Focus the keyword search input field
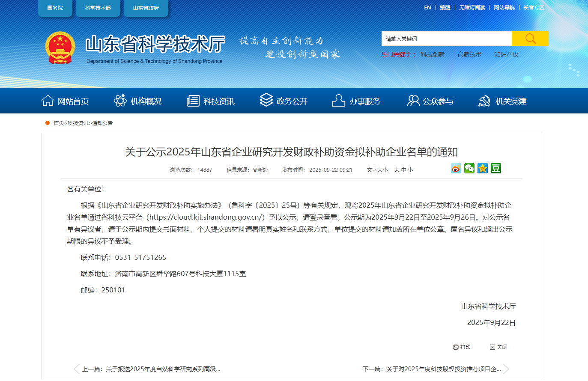Image resolution: width=588 pixels, height=381 pixels. coord(446,39)
